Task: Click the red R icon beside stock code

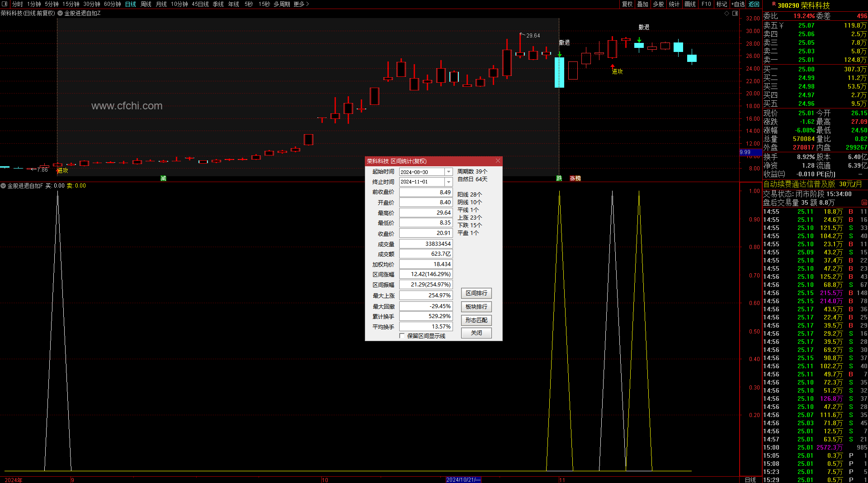Action: tap(774, 4)
